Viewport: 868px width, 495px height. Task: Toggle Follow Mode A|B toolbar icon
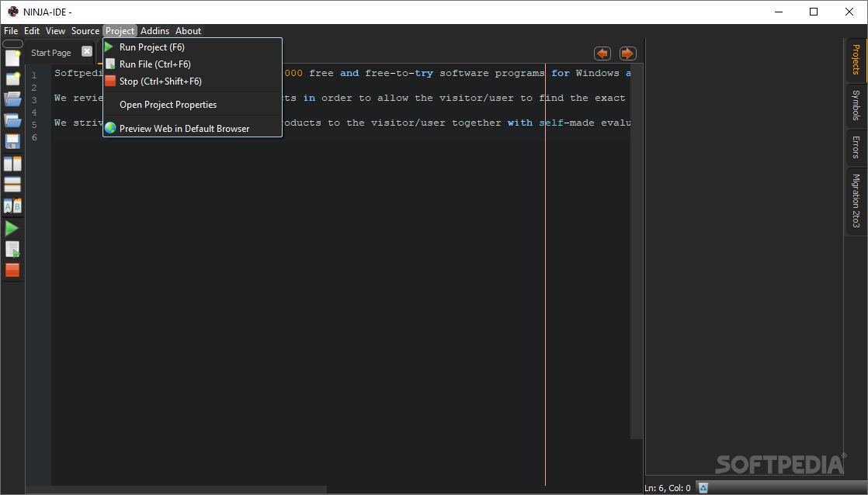12,206
